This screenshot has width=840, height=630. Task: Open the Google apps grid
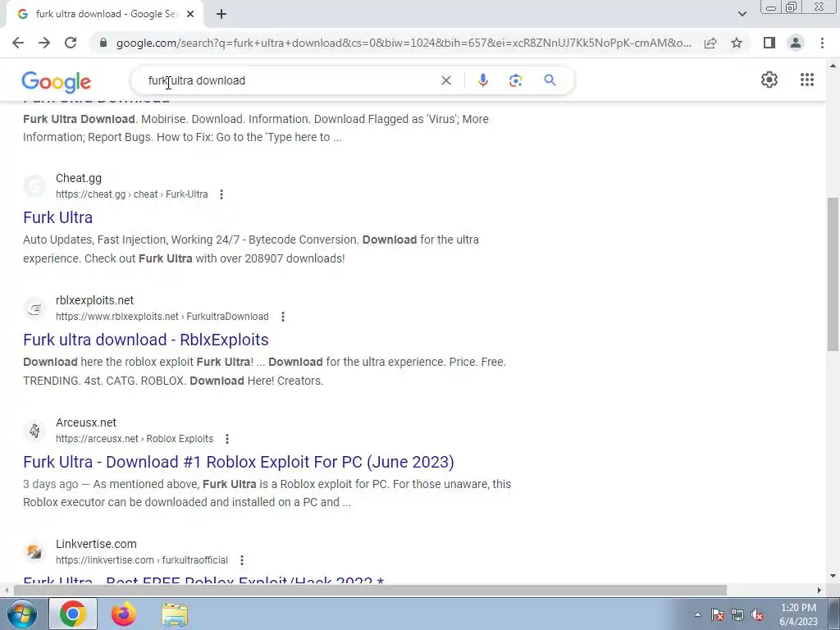click(807, 80)
